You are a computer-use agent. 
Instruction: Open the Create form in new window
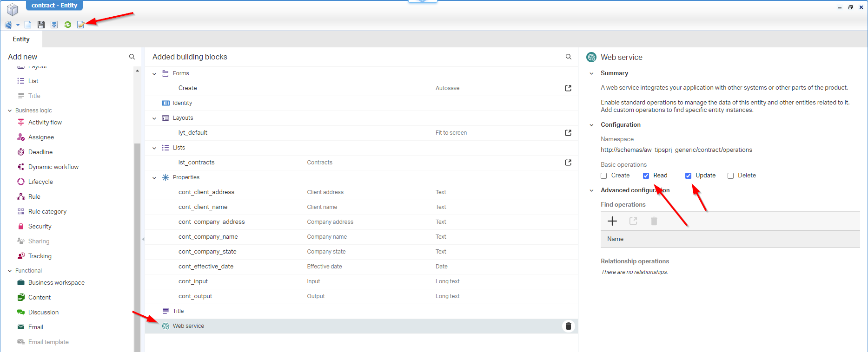(x=568, y=88)
